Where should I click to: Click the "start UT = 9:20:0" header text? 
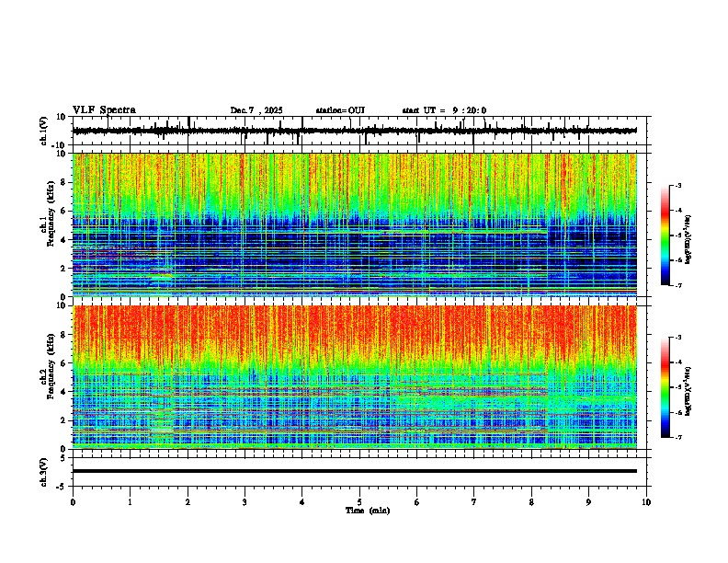coord(444,110)
